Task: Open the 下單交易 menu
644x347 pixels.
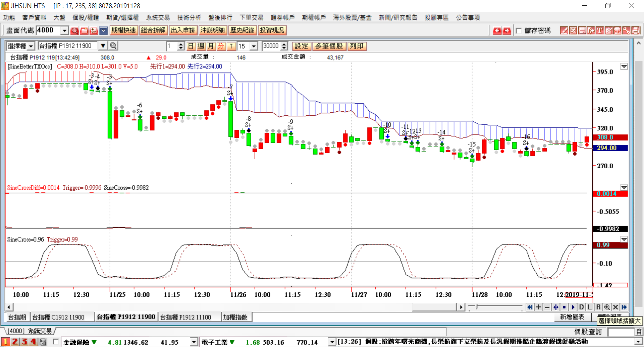Action: (x=252, y=17)
